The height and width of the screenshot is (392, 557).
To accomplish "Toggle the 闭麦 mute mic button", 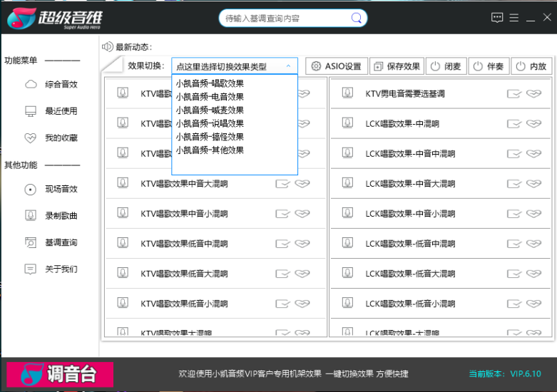I will click(x=446, y=66).
